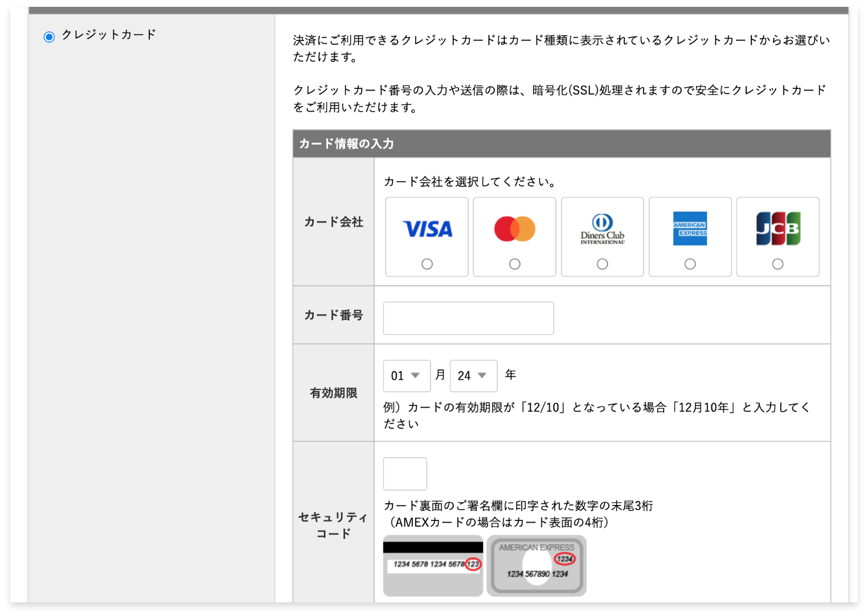This screenshot has width=868, height=616.
Task: Click the expiry example text 例）カードの有効期限が
Action: (x=597, y=415)
